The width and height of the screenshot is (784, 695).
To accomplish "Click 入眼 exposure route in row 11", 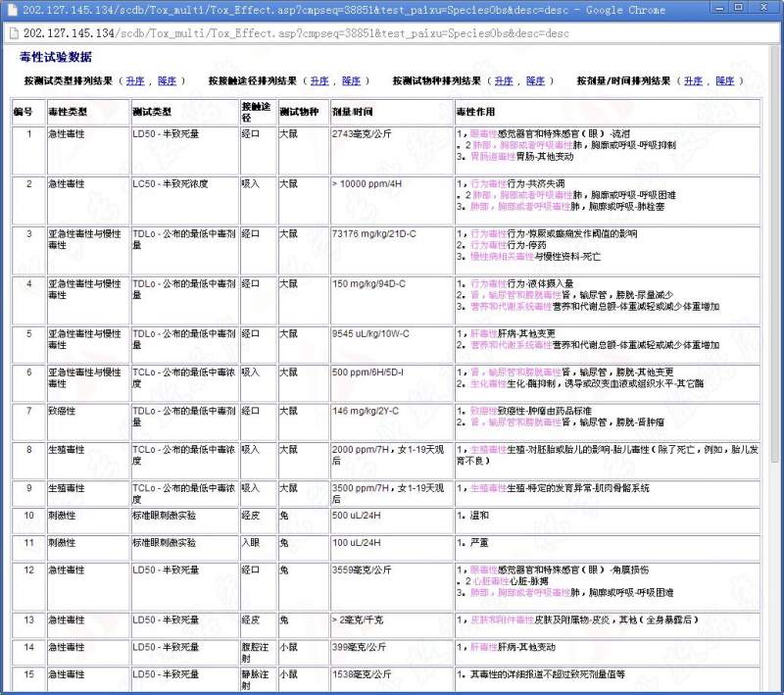I will 251,542.
